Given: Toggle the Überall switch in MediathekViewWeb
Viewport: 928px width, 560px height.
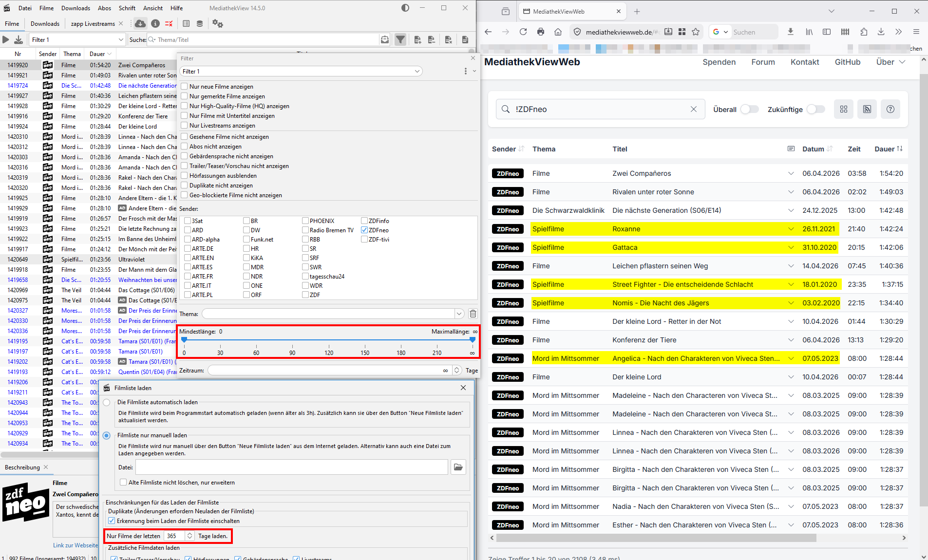Looking at the screenshot, I should (749, 110).
